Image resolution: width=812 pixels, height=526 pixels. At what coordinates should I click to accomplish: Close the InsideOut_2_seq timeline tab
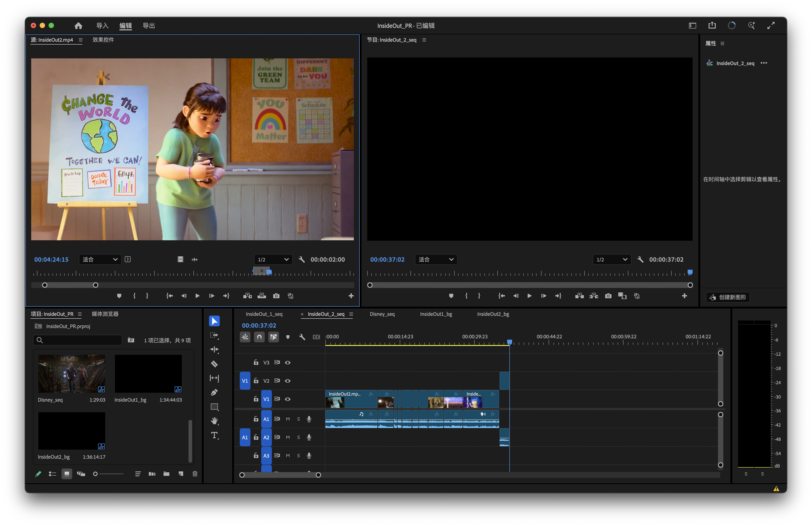coord(302,314)
